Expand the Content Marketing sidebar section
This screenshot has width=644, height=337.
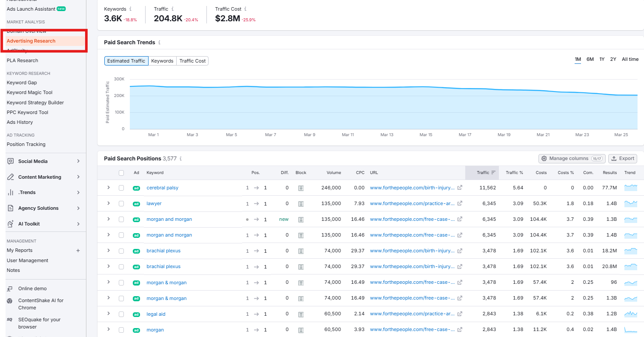tap(78, 177)
